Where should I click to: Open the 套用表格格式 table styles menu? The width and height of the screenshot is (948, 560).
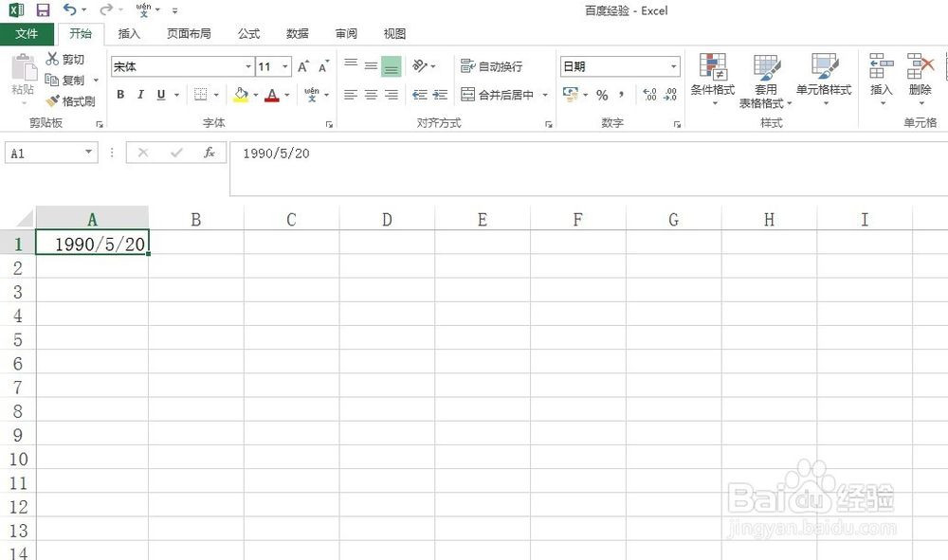coord(766,80)
